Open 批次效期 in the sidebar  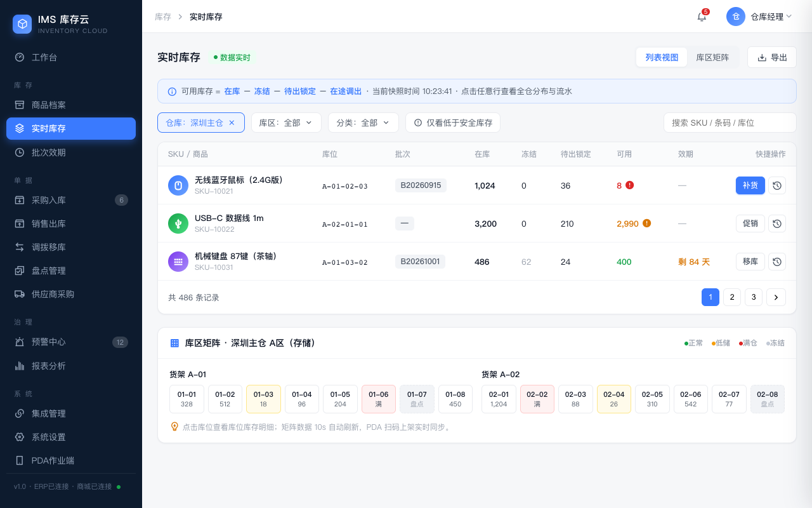pos(71,152)
